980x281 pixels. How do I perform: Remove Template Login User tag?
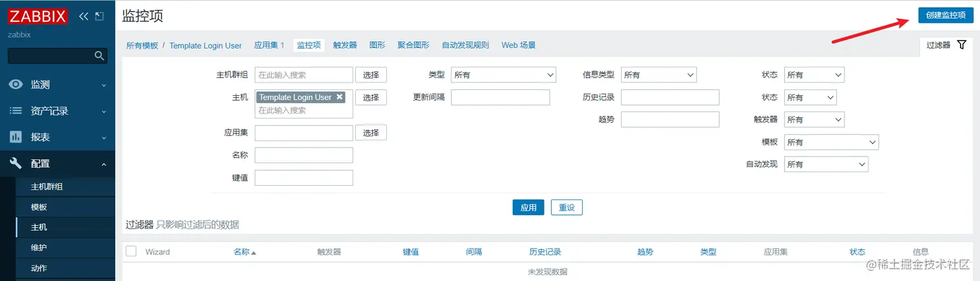tap(339, 96)
